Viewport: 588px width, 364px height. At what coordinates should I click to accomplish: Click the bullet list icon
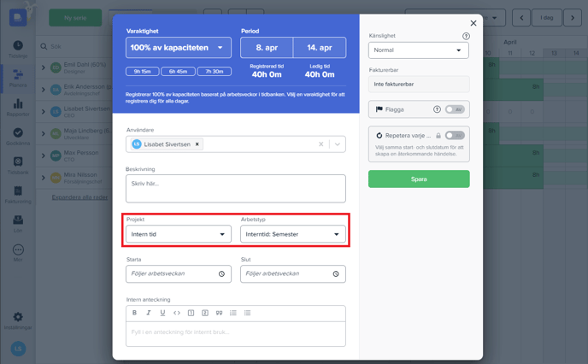247,313
